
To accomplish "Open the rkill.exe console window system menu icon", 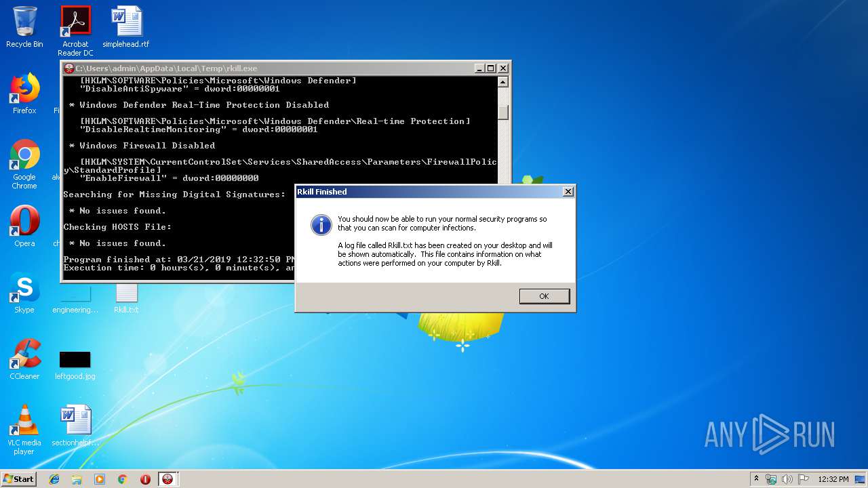I will pos(68,68).
